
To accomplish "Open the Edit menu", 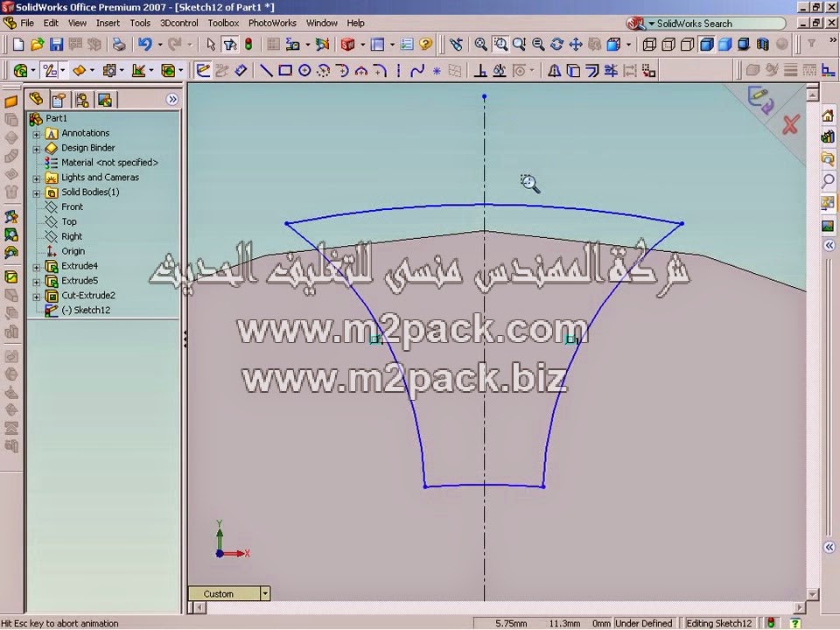I will point(51,23).
